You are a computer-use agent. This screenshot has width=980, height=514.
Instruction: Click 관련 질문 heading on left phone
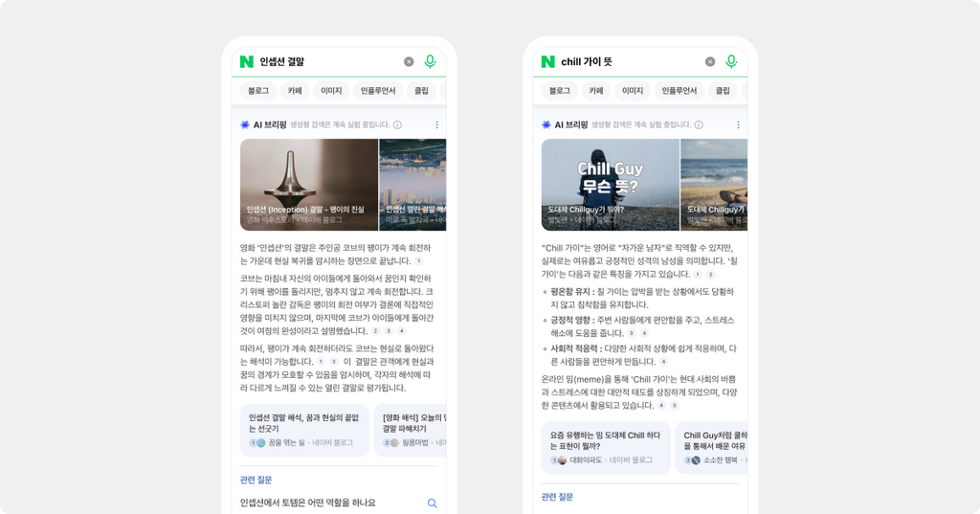point(256,480)
